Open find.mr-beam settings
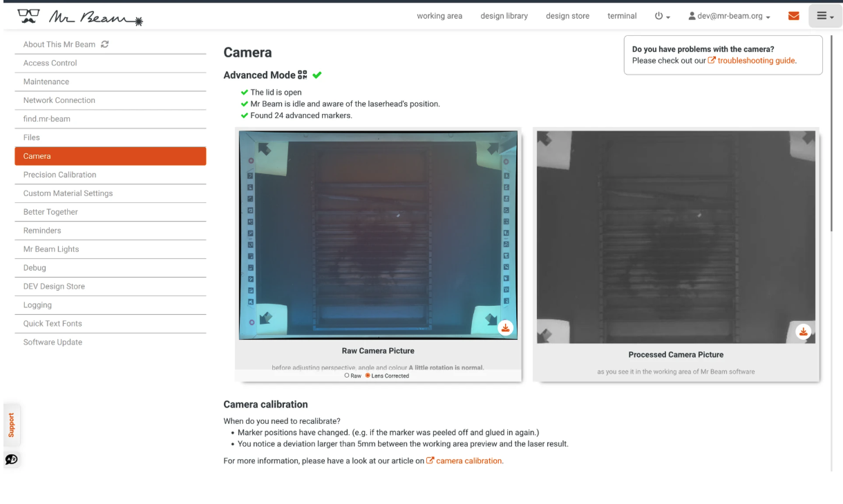Viewport: 843px width, 504px height. point(111,119)
